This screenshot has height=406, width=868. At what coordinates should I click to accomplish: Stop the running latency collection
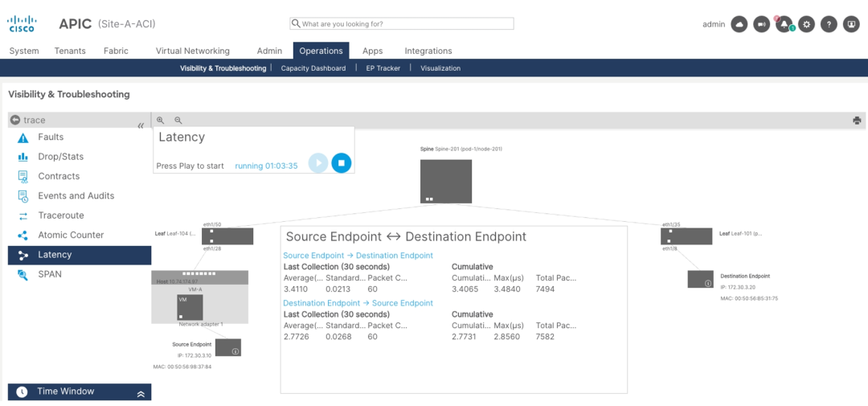click(342, 163)
